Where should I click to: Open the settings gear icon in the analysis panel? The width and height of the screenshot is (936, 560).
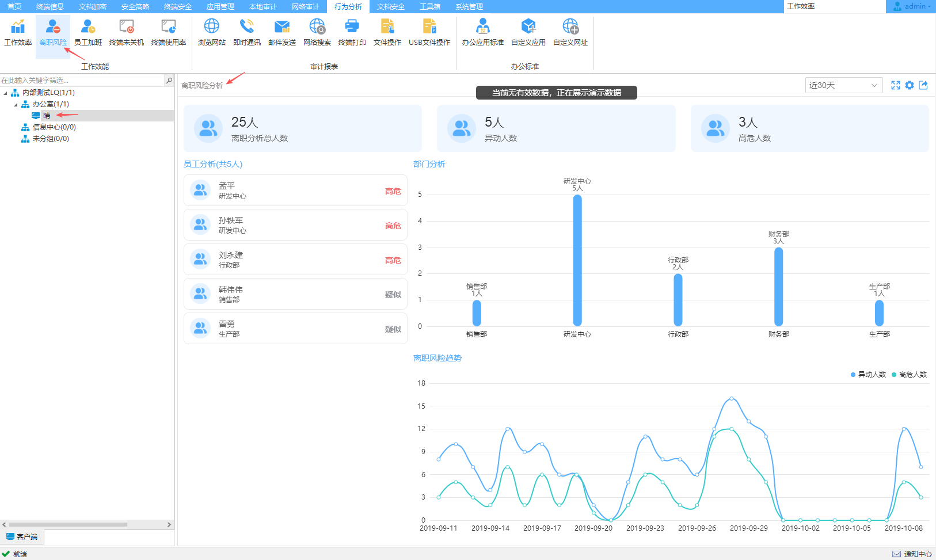pos(910,85)
